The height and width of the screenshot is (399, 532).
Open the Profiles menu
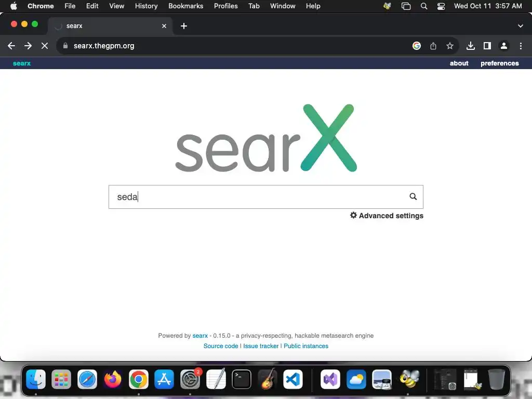(x=226, y=6)
